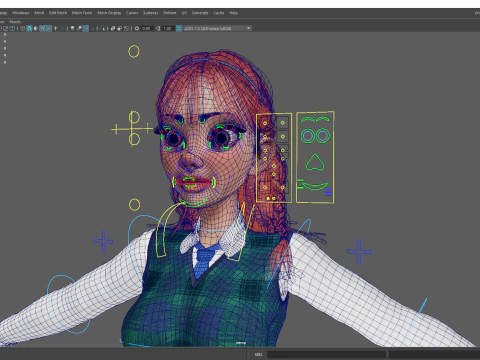This screenshot has height=360, width=480.
Task: Toggle the view transform icon
Action: pos(179,28)
